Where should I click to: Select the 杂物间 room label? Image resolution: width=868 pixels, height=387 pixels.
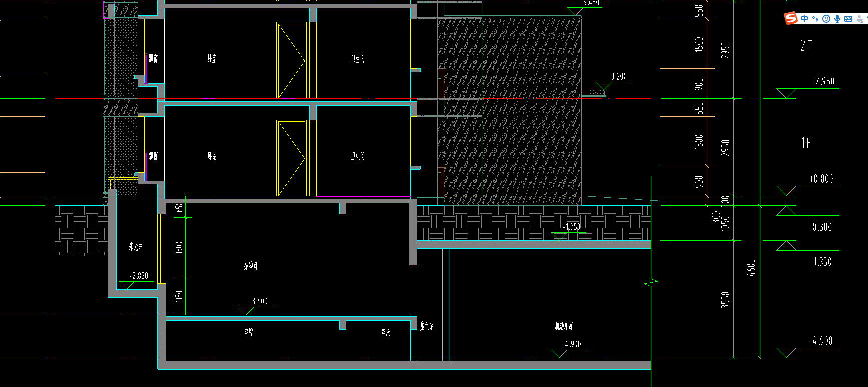(x=251, y=266)
